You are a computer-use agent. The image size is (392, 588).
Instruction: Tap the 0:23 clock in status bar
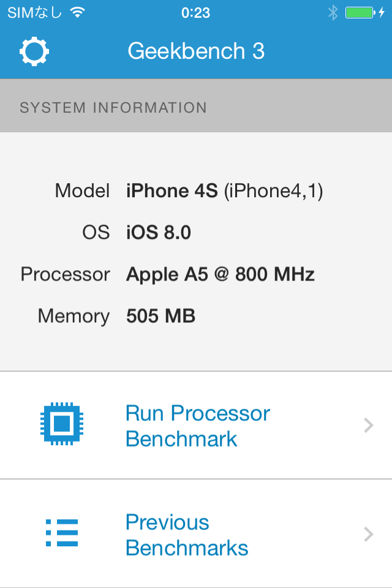tap(196, 13)
